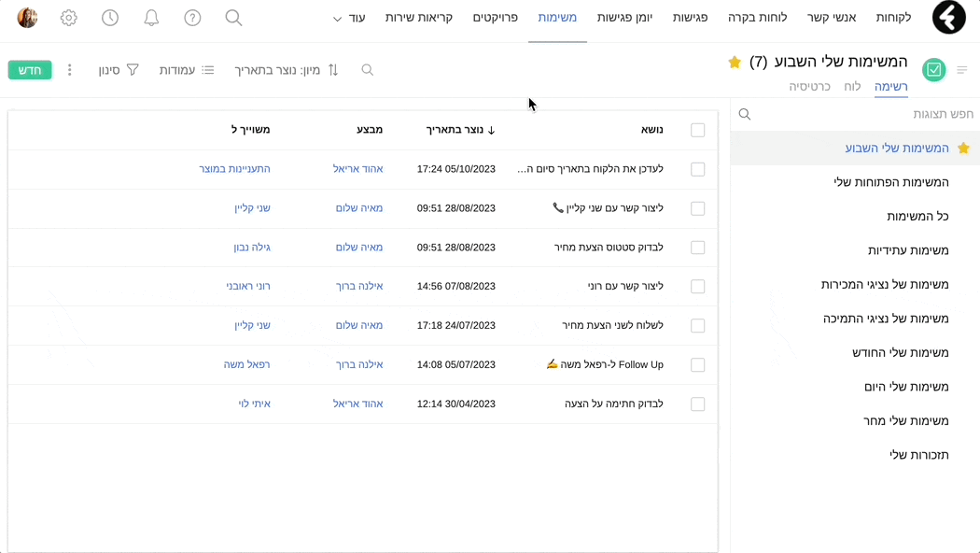Unfavorite the view star next to title
This screenshot has height=553, width=980.
[735, 62]
